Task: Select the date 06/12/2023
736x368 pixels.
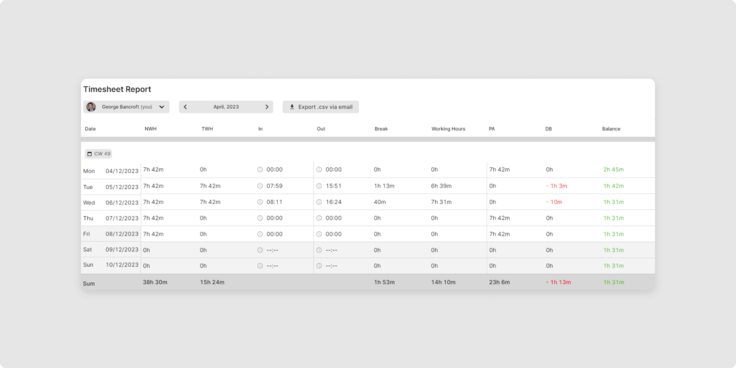Action: coord(122,203)
